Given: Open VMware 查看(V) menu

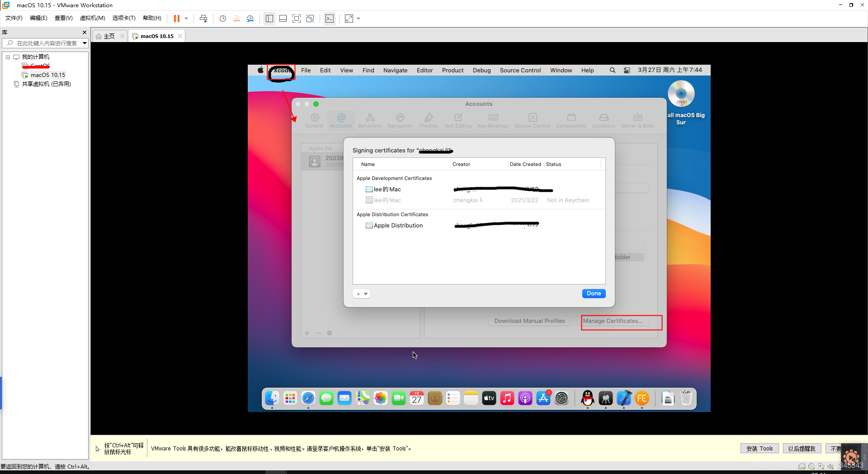Looking at the screenshot, I should click(x=63, y=18).
